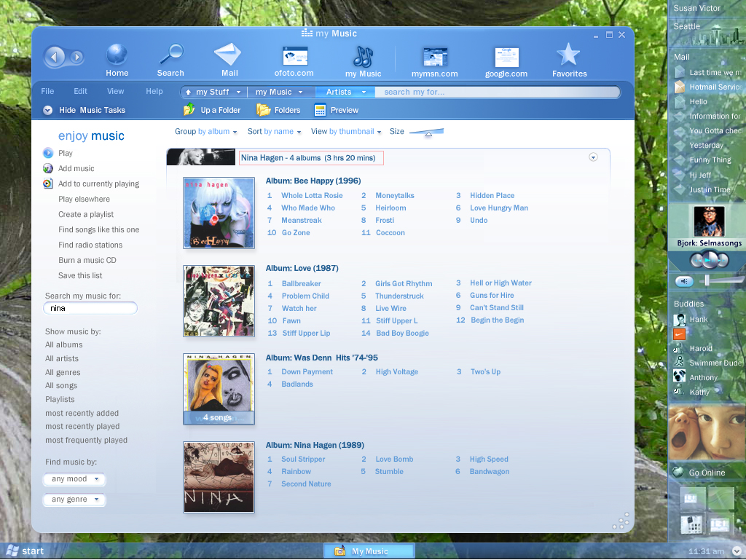Screen dimensions: 746x560
Task: Show most recently played music
Action: (x=82, y=427)
